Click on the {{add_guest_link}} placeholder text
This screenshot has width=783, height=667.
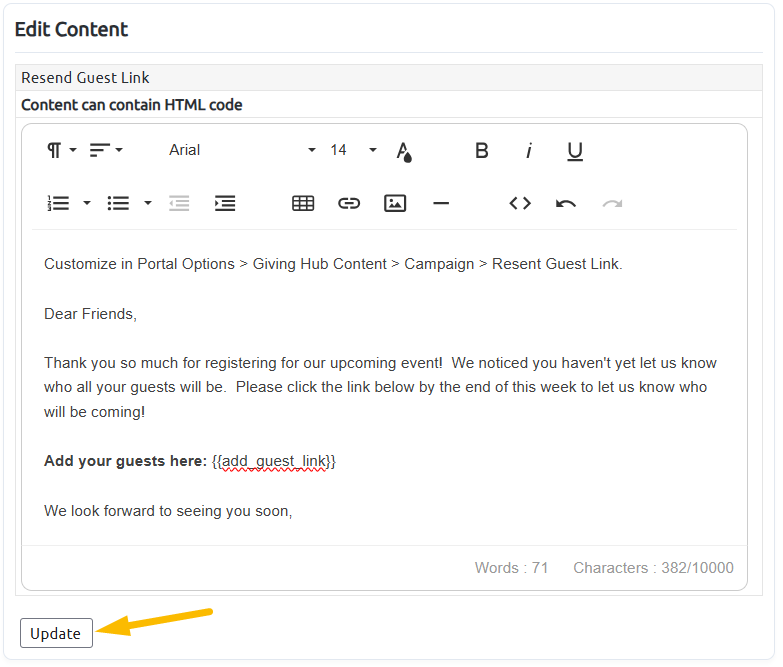pyautogui.click(x=274, y=461)
